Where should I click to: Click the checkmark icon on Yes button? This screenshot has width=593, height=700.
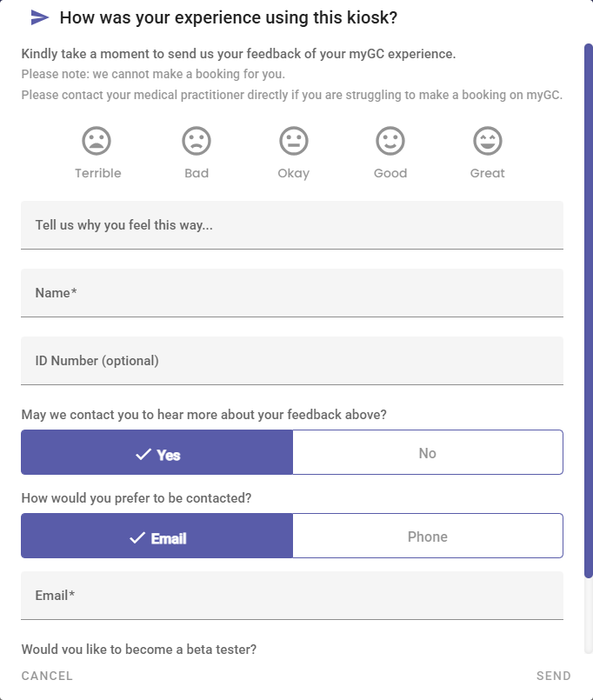[x=143, y=455]
